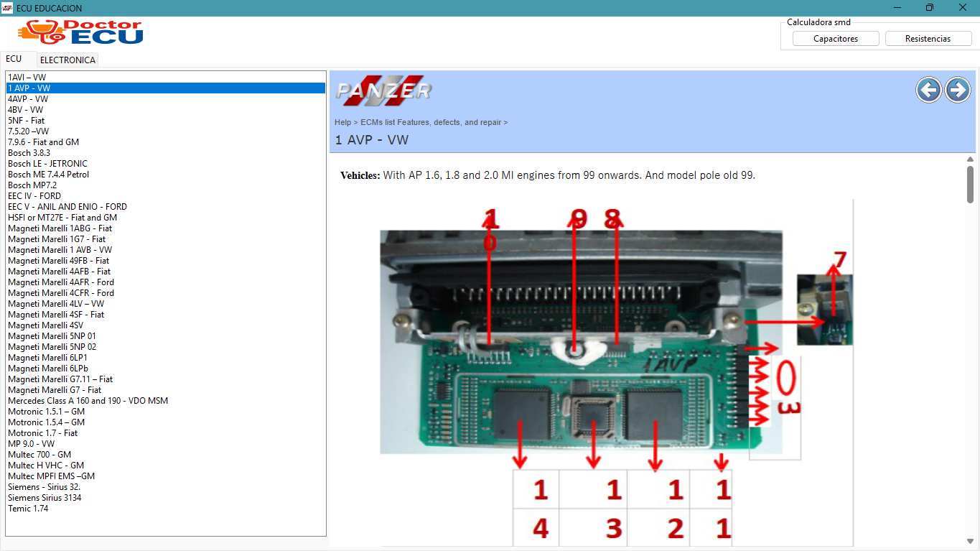Select '7.9.6 - Fiat and GM' entry
Image resolution: width=980 pixels, height=551 pixels.
coord(166,142)
